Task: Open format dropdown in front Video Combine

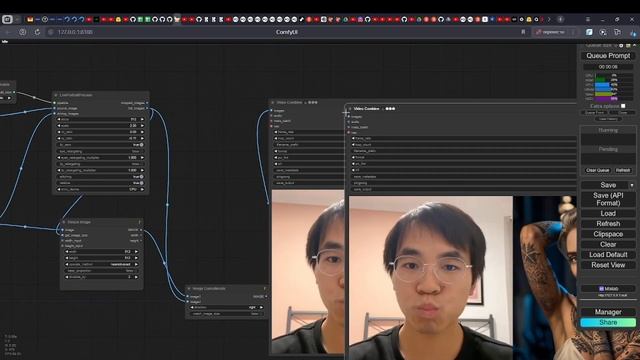Action: (463, 157)
